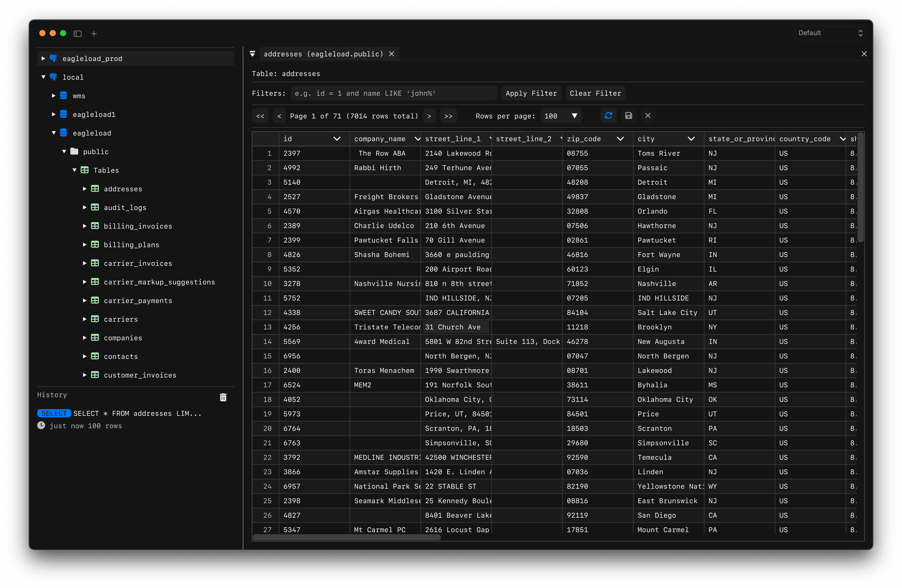The image size is (902, 588).
Task: Open a new tab with the plus icon
Action: pyautogui.click(x=94, y=34)
